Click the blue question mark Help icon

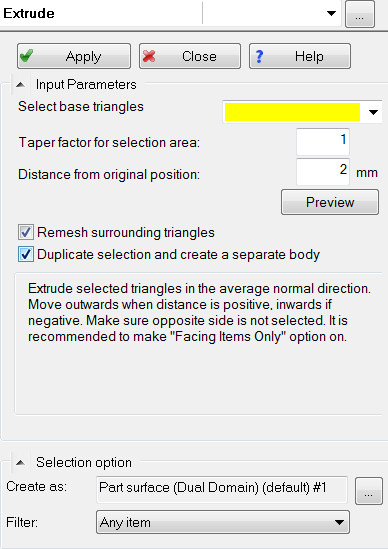[x=259, y=56]
